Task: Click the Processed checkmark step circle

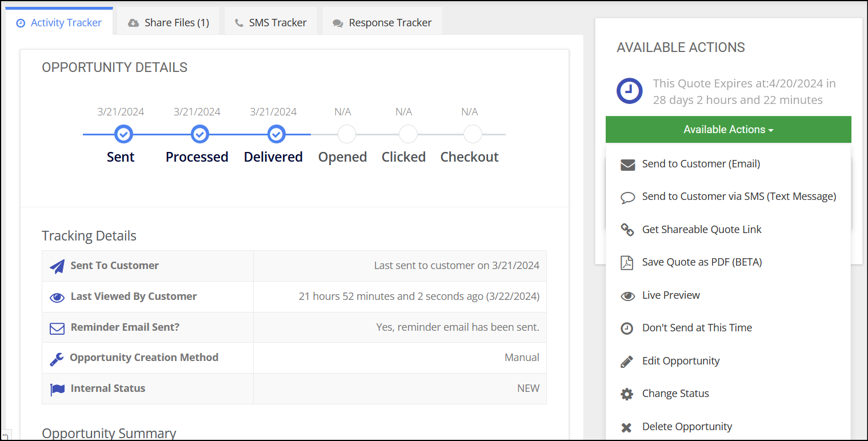Action: [x=199, y=134]
